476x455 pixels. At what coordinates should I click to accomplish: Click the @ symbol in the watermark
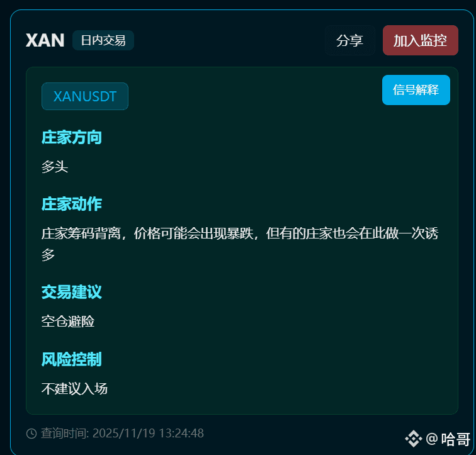(x=432, y=439)
